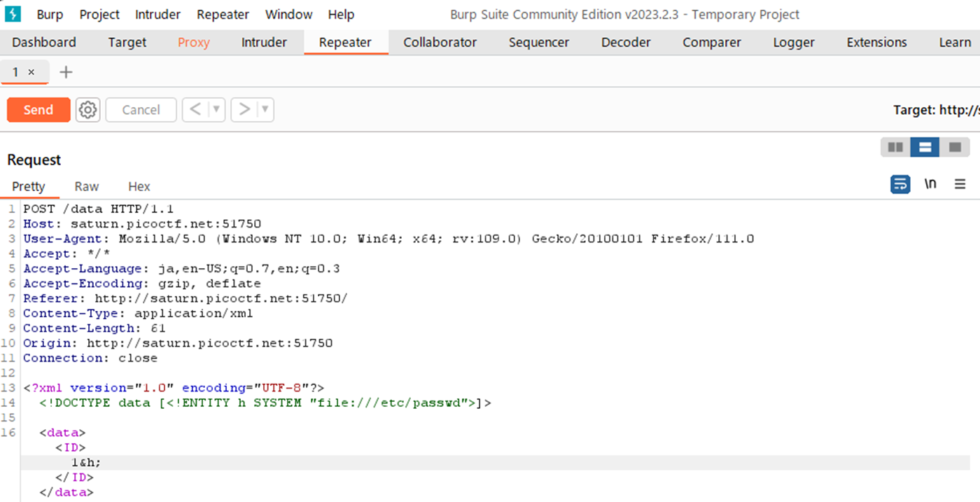Open the Window menu
This screenshot has width=980, height=502.
(x=288, y=14)
